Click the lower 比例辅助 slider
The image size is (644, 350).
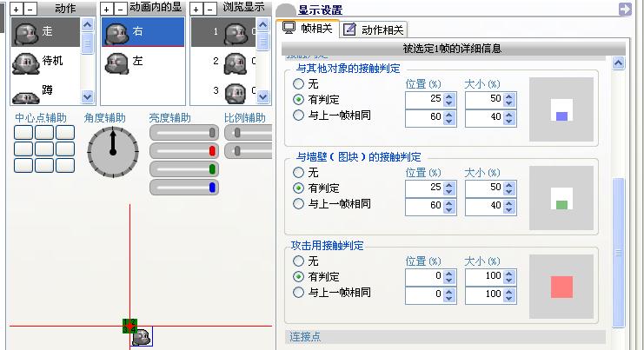tap(249, 151)
